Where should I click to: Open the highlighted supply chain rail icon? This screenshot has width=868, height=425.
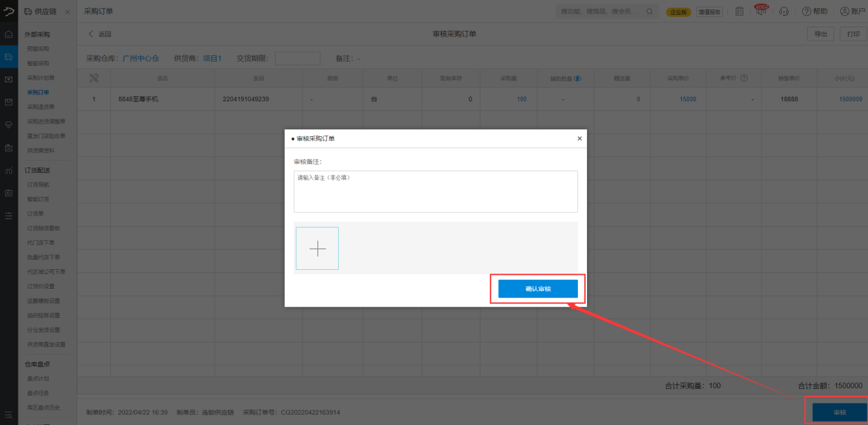pyautogui.click(x=8, y=57)
